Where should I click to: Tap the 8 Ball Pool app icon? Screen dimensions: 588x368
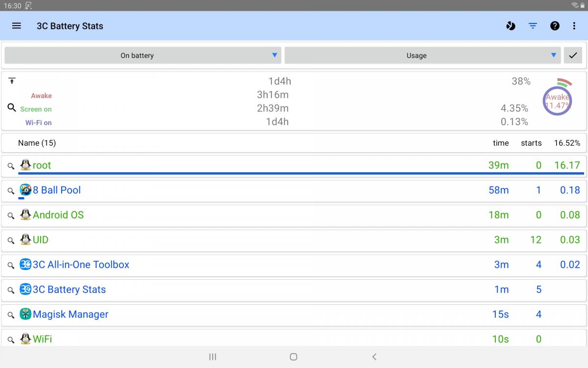[x=25, y=189]
